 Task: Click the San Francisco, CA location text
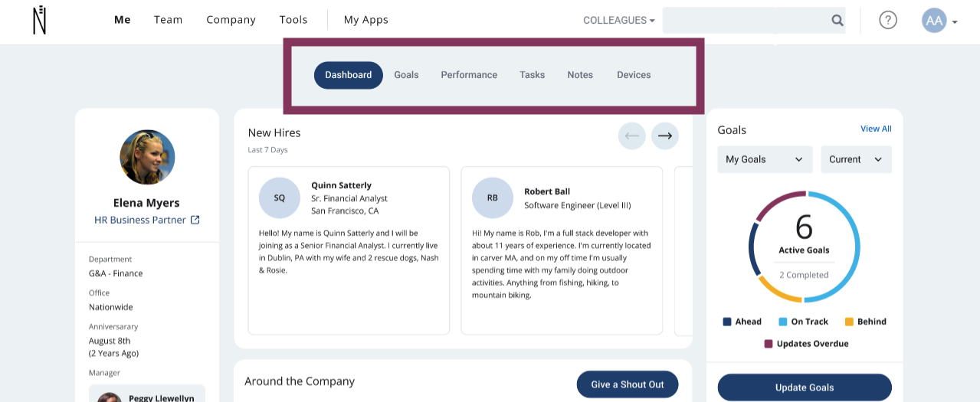coord(345,211)
